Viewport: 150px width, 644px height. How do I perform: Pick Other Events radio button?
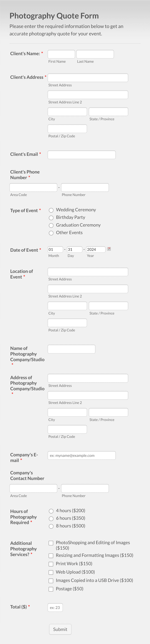click(x=51, y=233)
